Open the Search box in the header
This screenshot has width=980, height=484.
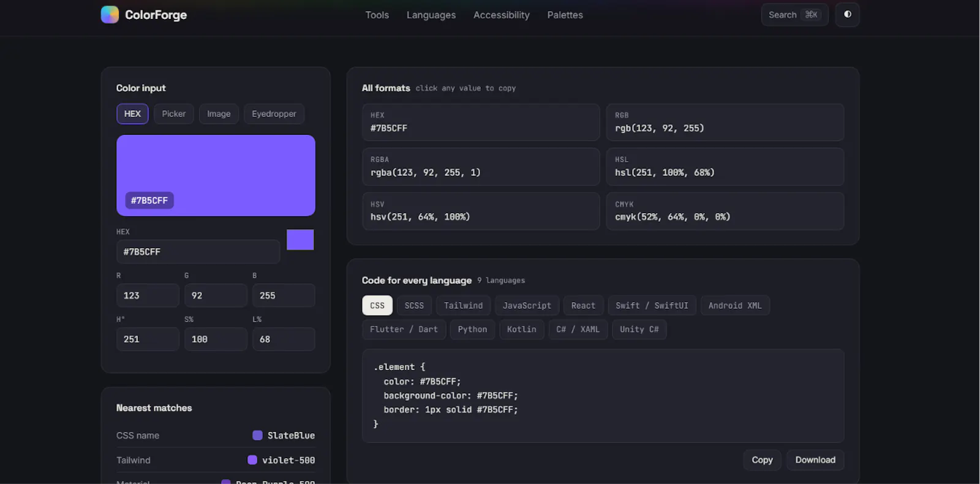[x=794, y=15]
